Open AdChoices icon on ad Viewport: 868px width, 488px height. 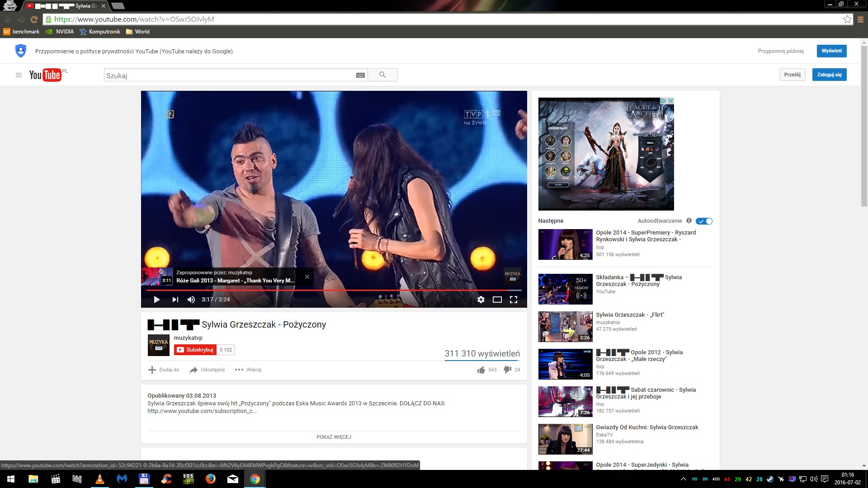tap(664, 101)
